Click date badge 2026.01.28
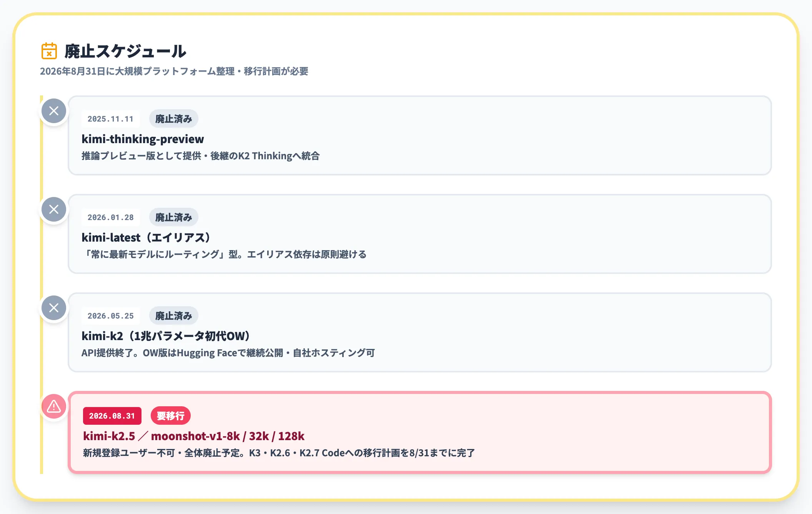 (111, 217)
